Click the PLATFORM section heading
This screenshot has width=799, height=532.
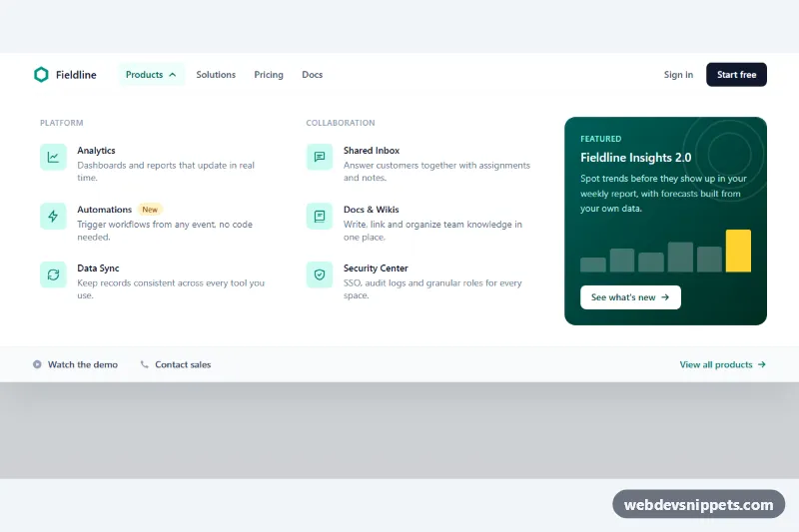[62, 123]
